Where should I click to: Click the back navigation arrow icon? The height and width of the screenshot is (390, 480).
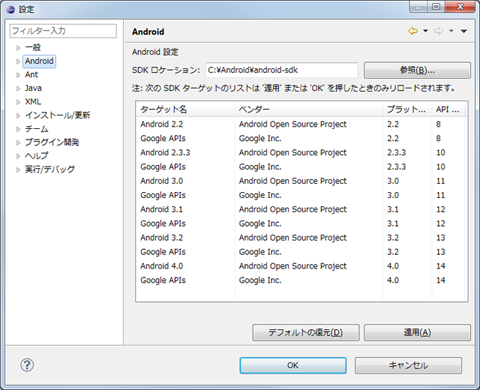pos(413,31)
